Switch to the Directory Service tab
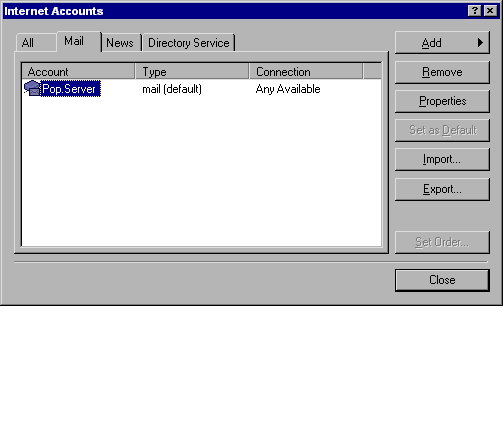 point(189,43)
